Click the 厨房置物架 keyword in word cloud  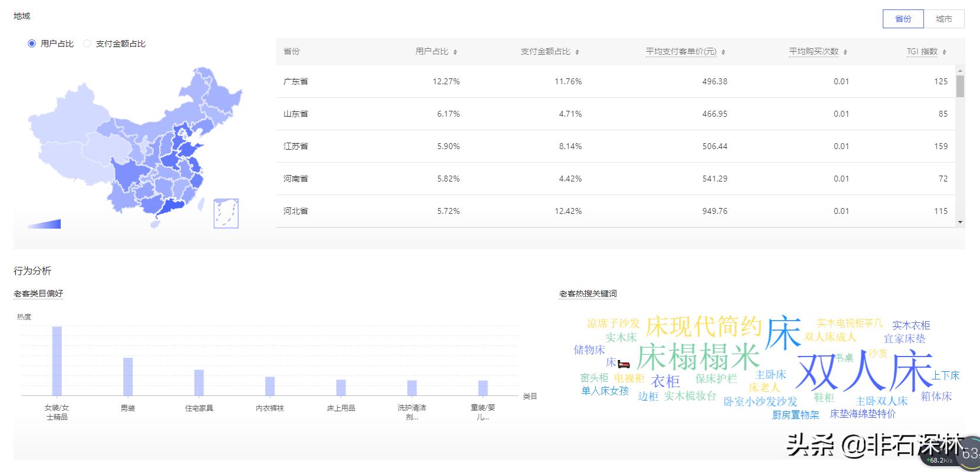coord(796,415)
